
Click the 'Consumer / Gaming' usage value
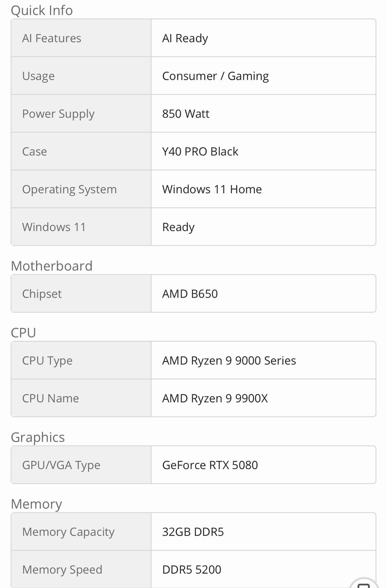coord(216,76)
